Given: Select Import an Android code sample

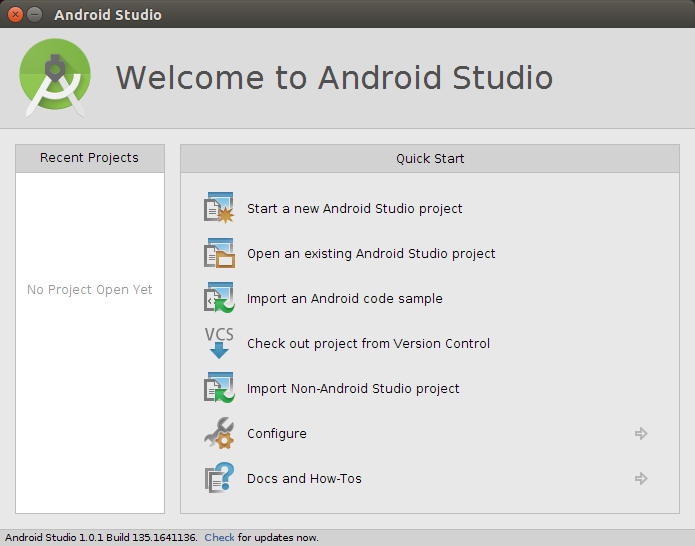Looking at the screenshot, I should (x=344, y=299).
